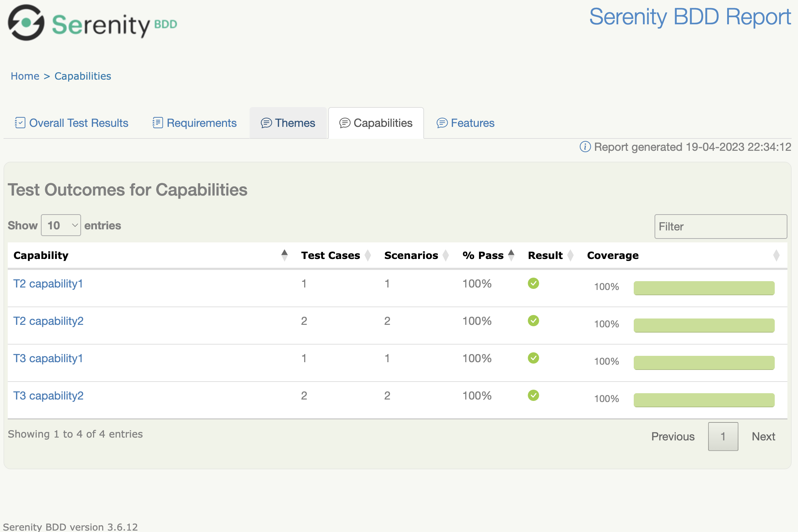Click the Requirements document icon

(x=157, y=123)
